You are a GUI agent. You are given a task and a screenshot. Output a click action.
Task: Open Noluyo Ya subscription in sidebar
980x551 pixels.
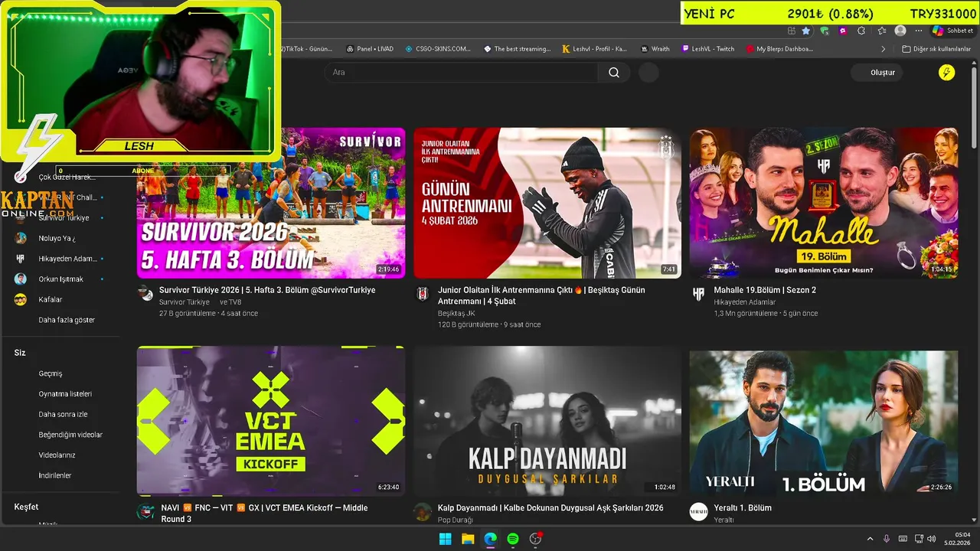coord(57,238)
